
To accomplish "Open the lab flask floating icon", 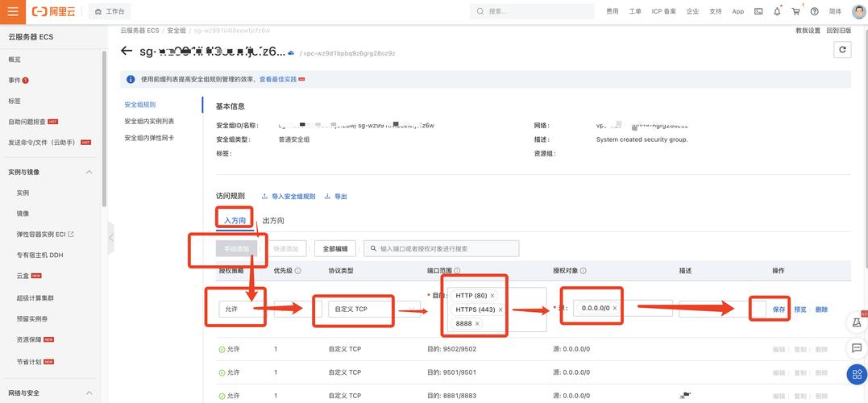I will [x=857, y=322].
